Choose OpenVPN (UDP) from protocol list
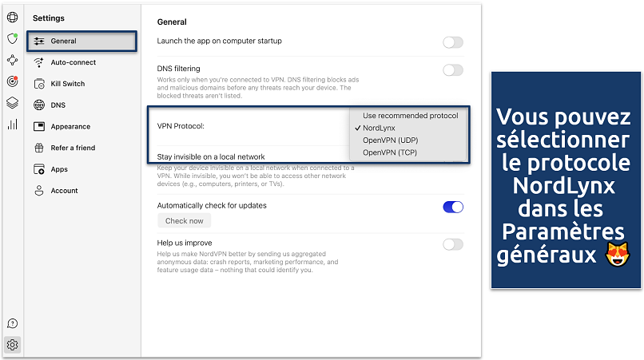The height and width of the screenshot is (360, 644). (389, 140)
